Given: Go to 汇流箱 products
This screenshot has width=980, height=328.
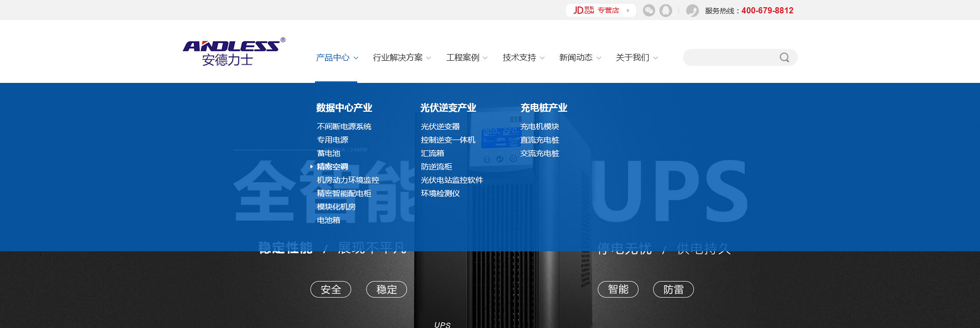Looking at the screenshot, I should tap(432, 153).
